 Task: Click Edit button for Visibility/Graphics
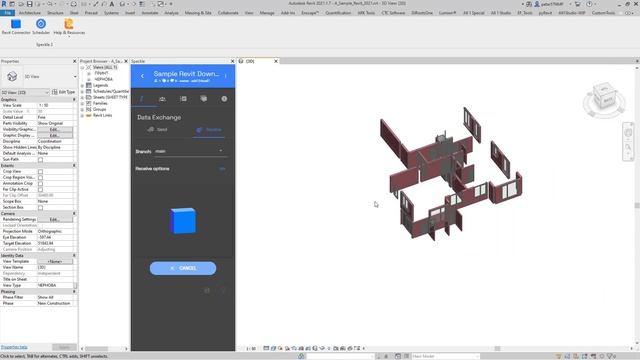click(55, 129)
